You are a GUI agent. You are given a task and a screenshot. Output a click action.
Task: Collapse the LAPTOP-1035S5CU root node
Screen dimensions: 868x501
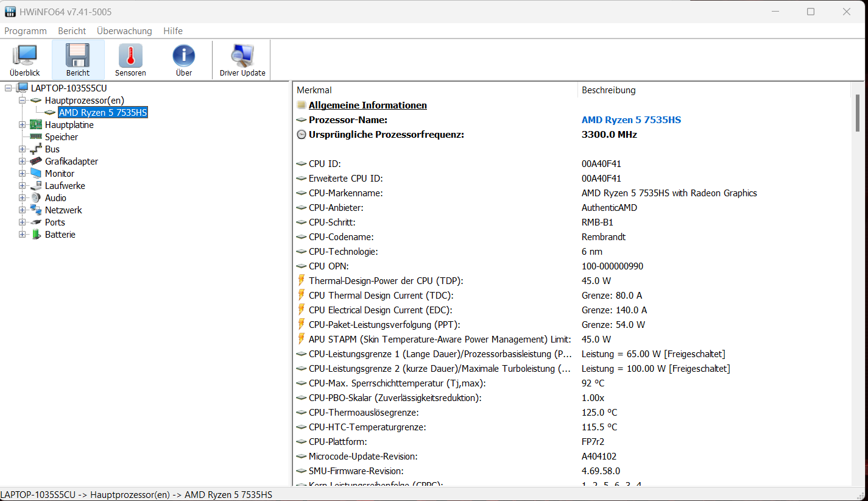point(8,88)
